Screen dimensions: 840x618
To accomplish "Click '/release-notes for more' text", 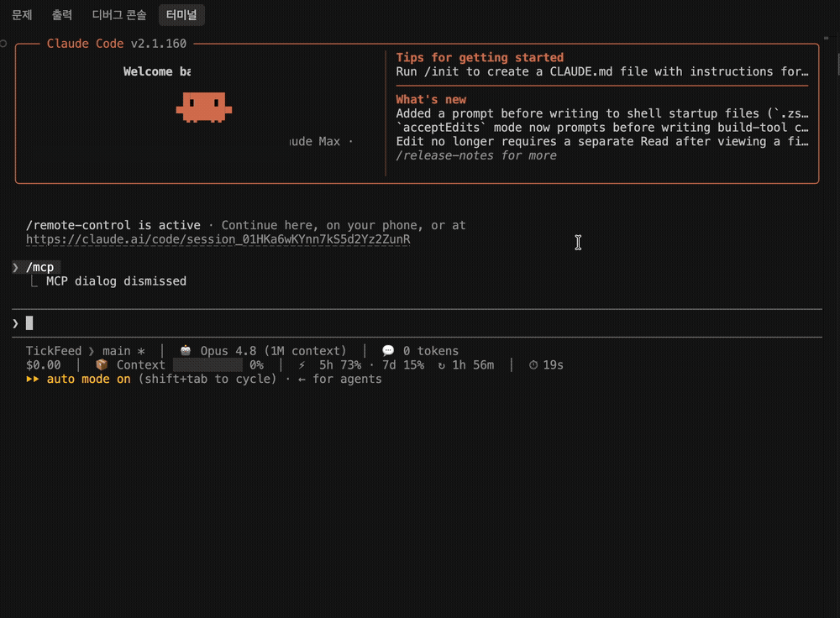I will click(x=476, y=155).
